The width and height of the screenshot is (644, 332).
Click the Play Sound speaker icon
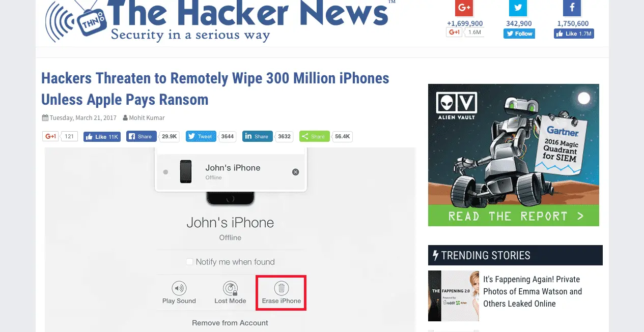[179, 288]
